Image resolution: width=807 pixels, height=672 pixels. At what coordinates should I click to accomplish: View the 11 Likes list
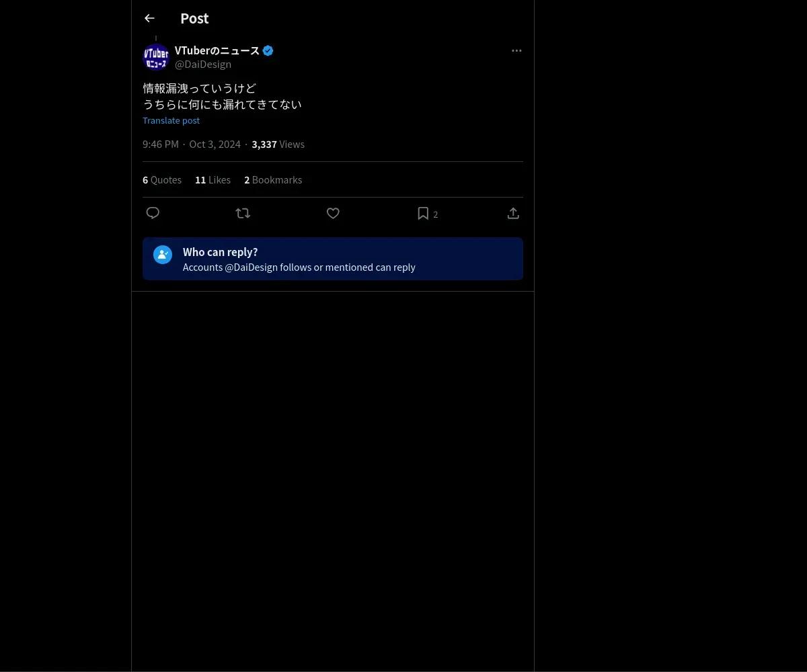click(213, 180)
